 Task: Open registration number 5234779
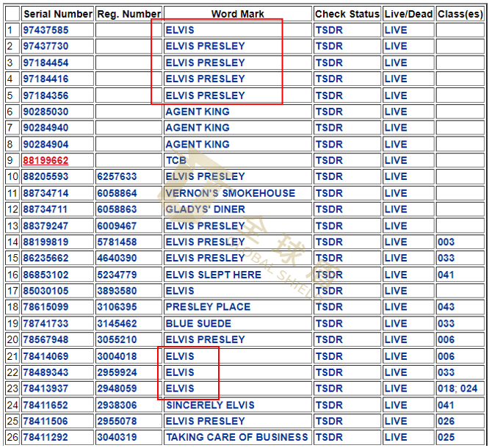point(117,275)
